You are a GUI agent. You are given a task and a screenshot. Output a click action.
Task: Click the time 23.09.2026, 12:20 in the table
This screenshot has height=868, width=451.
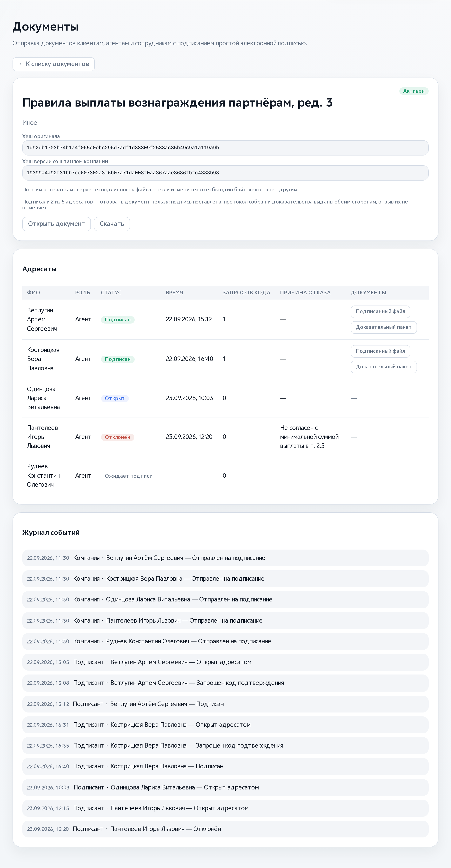pos(189,437)
